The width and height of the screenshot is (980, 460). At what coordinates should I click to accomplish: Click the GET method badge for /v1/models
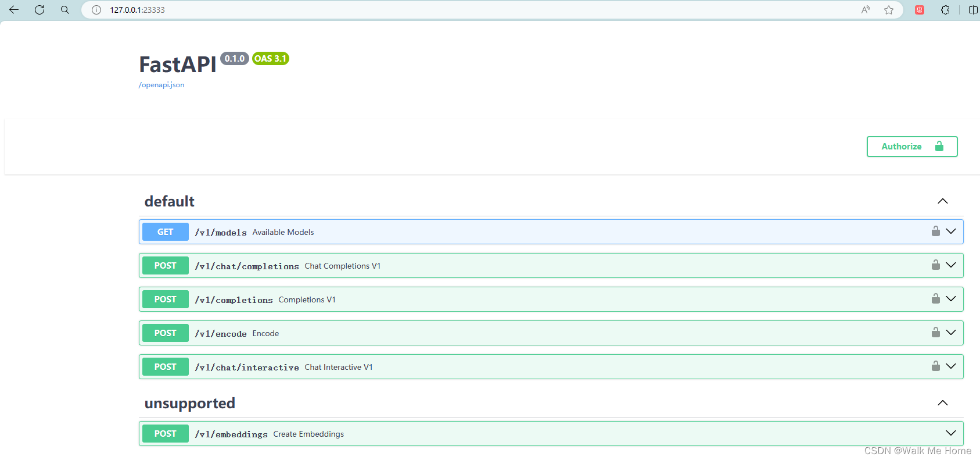[x=166, y=232]
